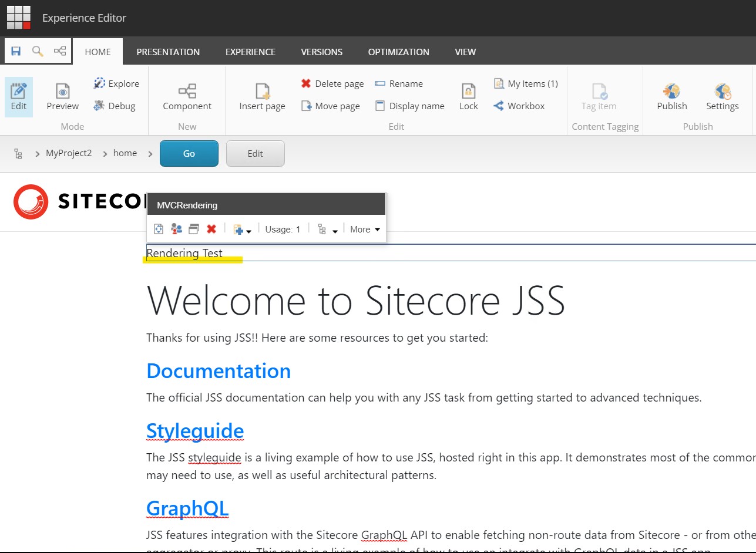The height and width of the screenshot is (553, 756).
Task: Open the PRESENTATION ribbon tab
Action: [168, 52]
